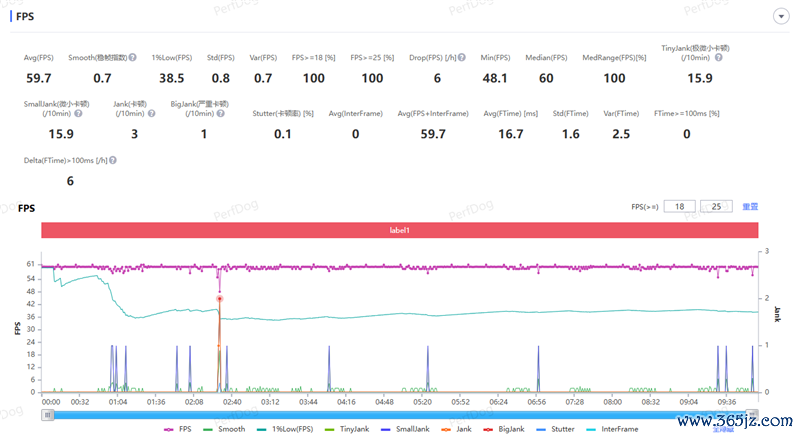Show help for BigJank (/10min)
Screen dimensions: 800x436
pyautogui.click(x=220, y=113)
